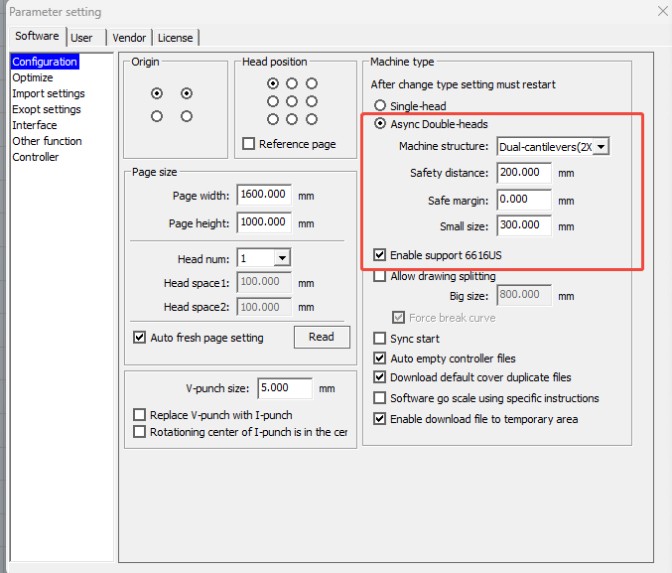Open Optimize settings in side list
Image resolution: width=672 pixels, height=573 pixels.
(x=33, y=78)
